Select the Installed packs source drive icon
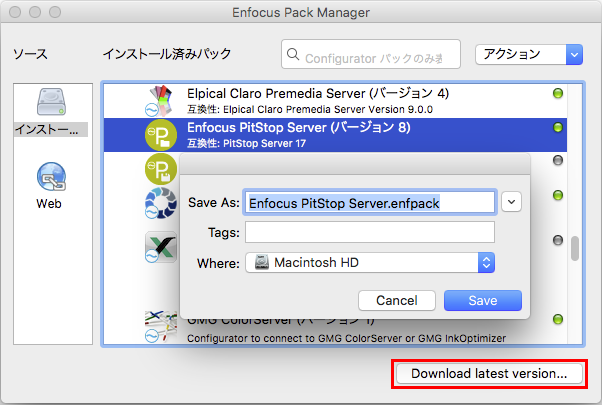The image size is (602, 405). 51,102
